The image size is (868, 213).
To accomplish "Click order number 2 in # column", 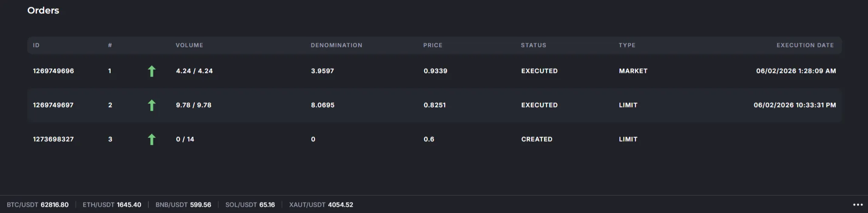I will click(x=110, y=105).
